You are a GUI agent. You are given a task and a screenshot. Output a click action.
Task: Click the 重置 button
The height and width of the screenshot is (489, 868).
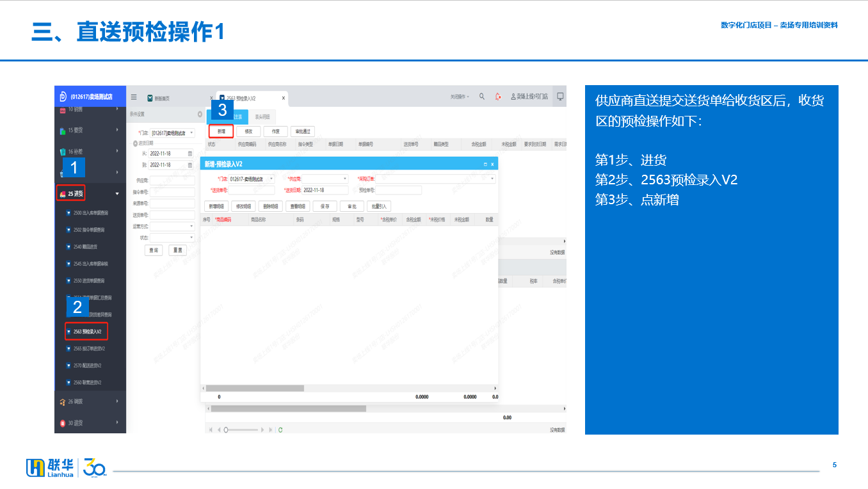coord(177,250)
